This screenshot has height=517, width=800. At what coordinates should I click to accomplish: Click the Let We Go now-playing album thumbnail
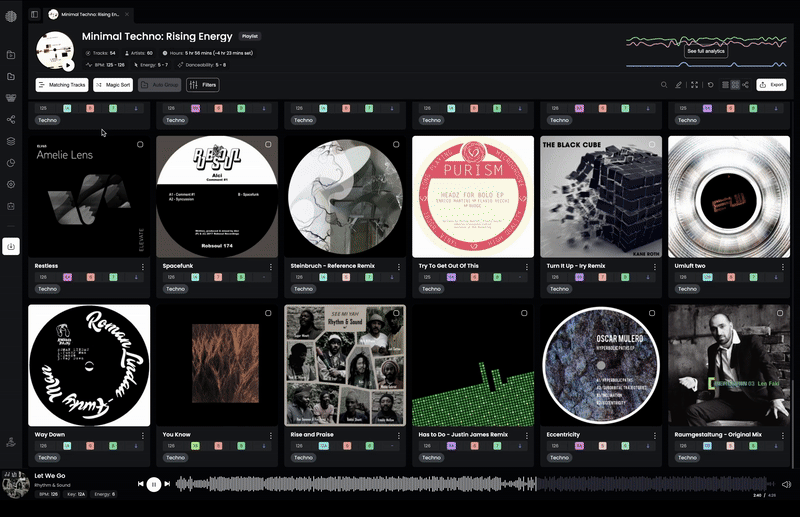[x=16, y=484]
